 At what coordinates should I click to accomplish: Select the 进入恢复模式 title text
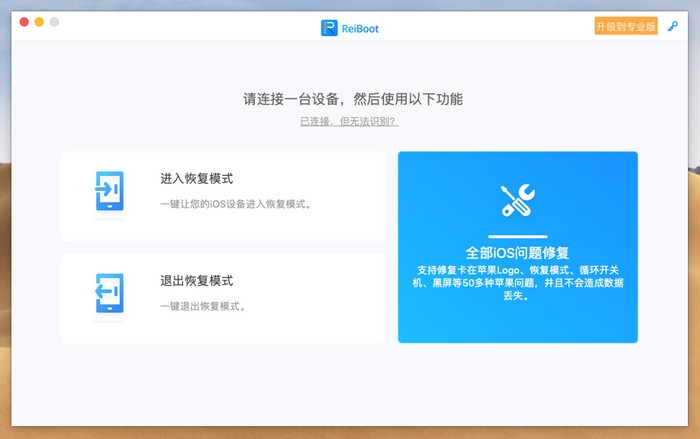tap(196, 179)
